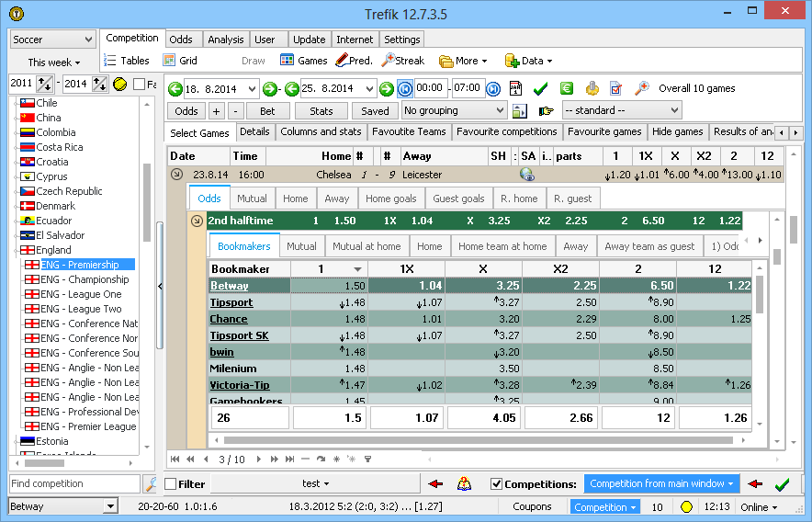Open the No grouping dropdown
The height and width of the screenshot is (522, 812).
(454, 111)
